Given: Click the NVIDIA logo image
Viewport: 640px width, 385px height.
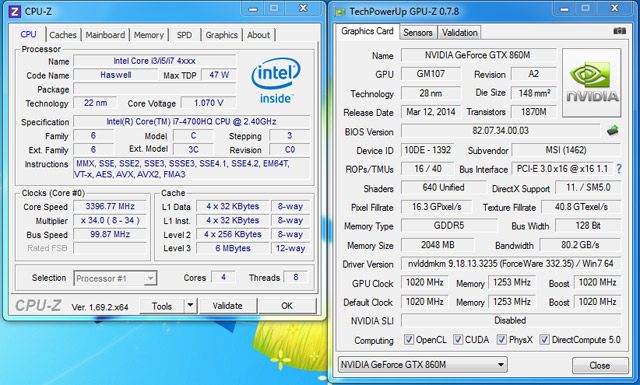Looking at the screenshot, I should 592,82.
